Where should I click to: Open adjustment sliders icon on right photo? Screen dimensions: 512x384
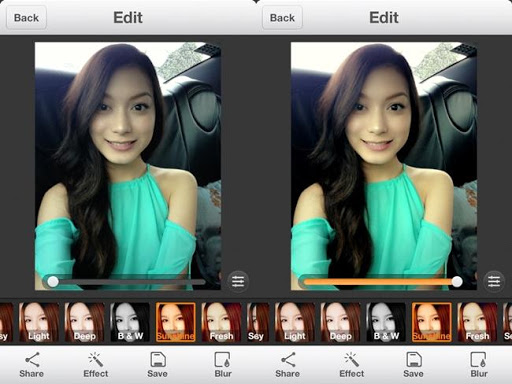point(494,281)
